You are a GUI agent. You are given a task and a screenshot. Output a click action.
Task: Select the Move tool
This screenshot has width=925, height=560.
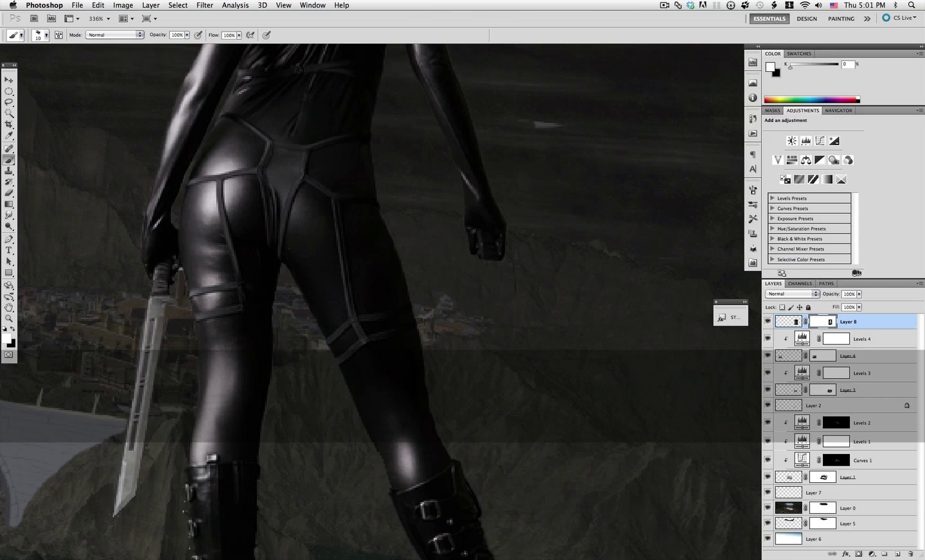point(9,80)
